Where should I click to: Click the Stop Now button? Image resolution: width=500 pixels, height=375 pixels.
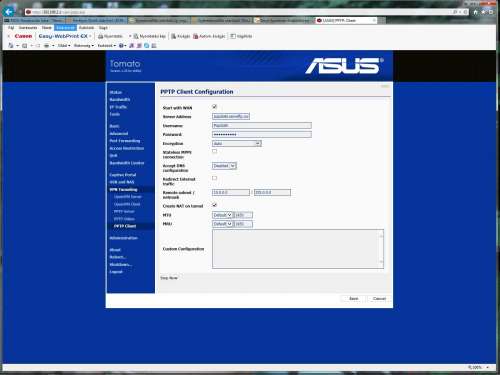pyautogui.click(x=169, y=278)
